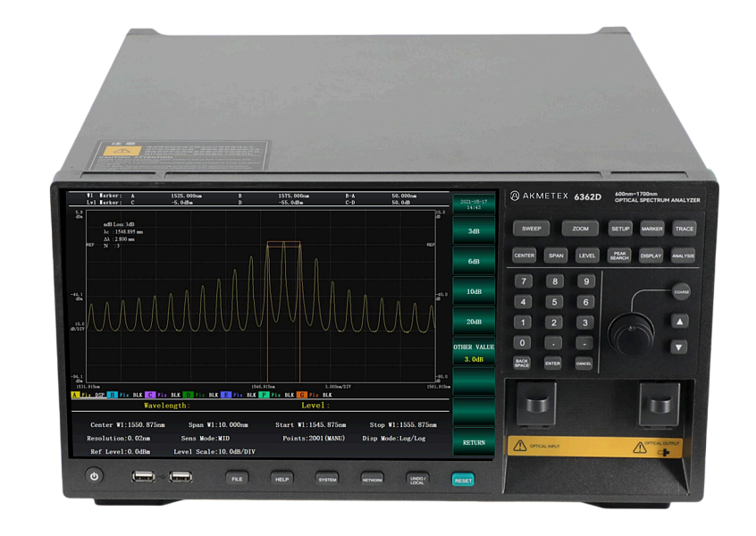Hit the CANCEL key
Viewport: 756px width, 536px height.
[x=584, y=364]
